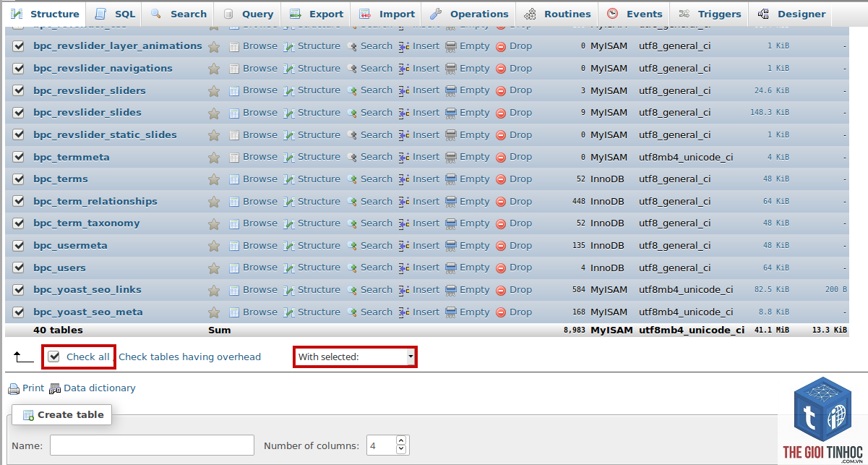This screenshot has height=465, width=868.
Task: Click the Create table button
Action: coord(62,415)
